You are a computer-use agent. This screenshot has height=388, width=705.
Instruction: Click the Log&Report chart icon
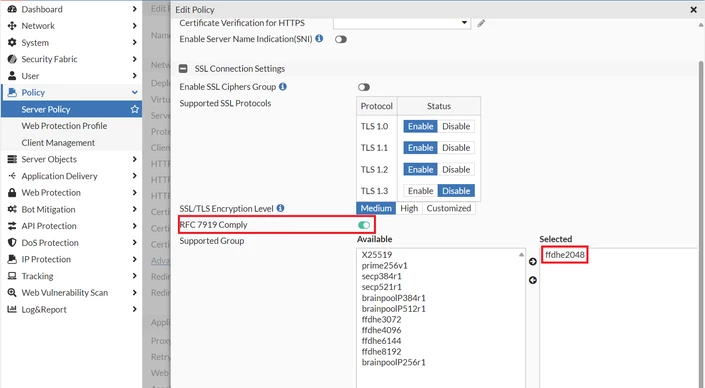pos(12,309)
